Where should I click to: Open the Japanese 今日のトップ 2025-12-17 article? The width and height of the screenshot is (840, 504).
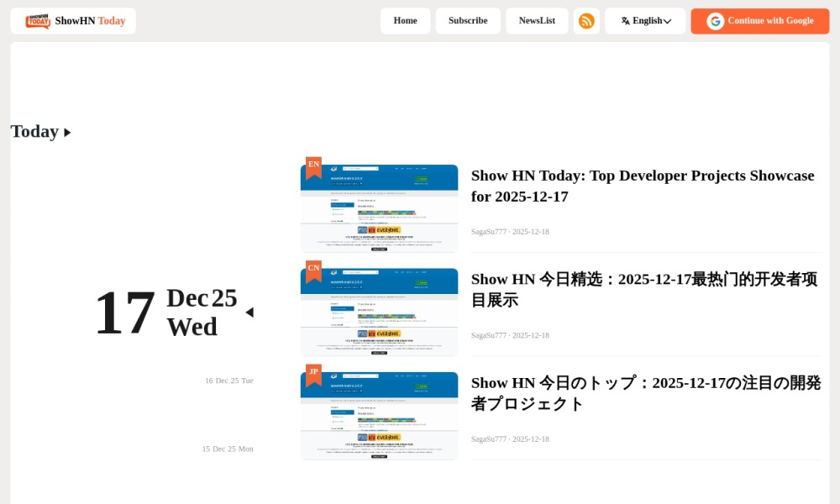pyautogui.click(x=645, y=393)
